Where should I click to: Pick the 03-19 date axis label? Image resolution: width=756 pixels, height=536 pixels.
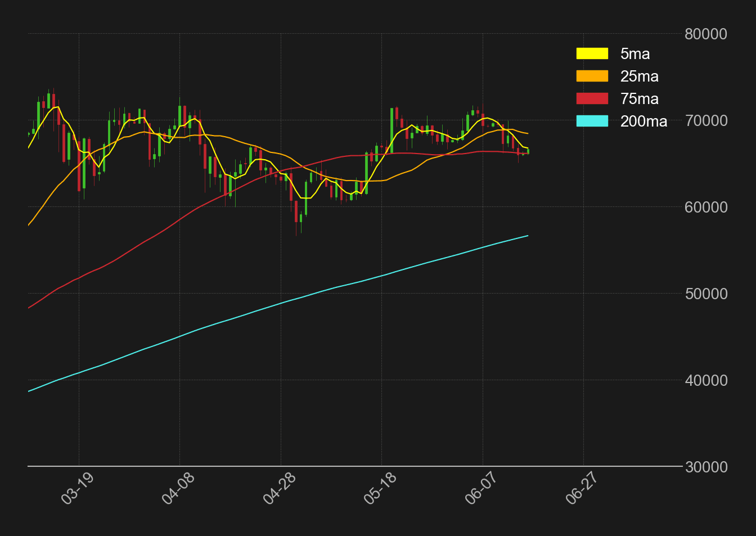coord(76,488)
